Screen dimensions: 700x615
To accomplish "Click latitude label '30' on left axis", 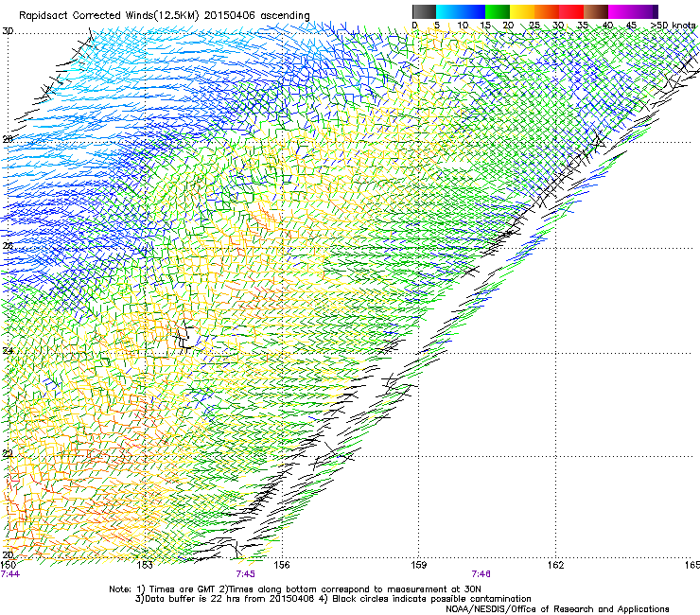I will 8,31.
